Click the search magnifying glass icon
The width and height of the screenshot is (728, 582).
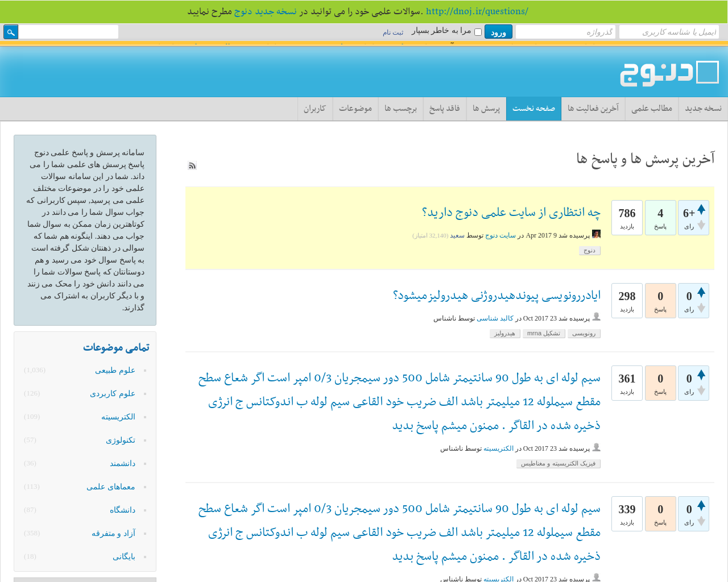click(x=10, y=31)
